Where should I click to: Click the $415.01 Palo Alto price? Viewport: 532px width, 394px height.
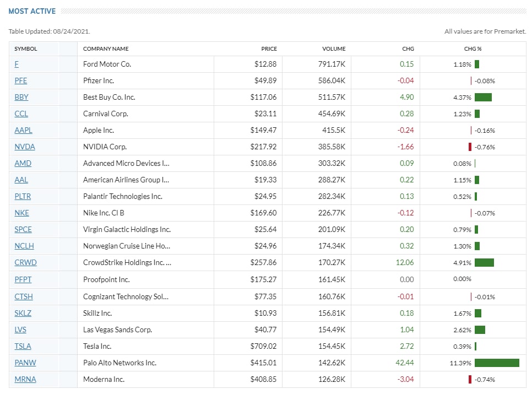263,363
